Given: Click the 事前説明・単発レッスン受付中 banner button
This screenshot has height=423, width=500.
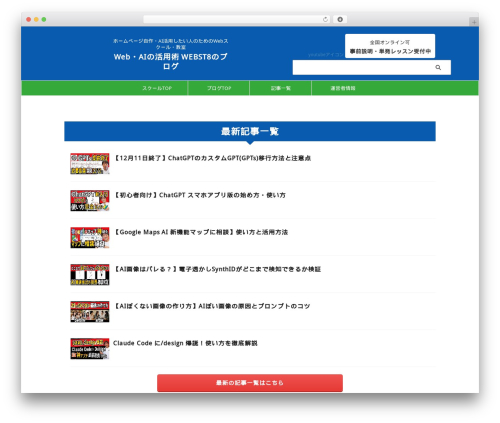Looking at the screenshot, I should [x=390, y=46].
